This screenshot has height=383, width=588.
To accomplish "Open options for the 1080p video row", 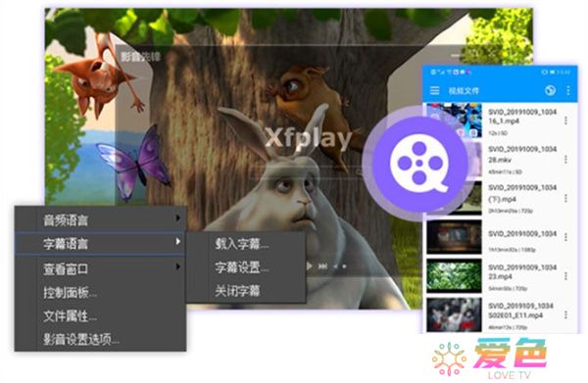I will (565, 237).
